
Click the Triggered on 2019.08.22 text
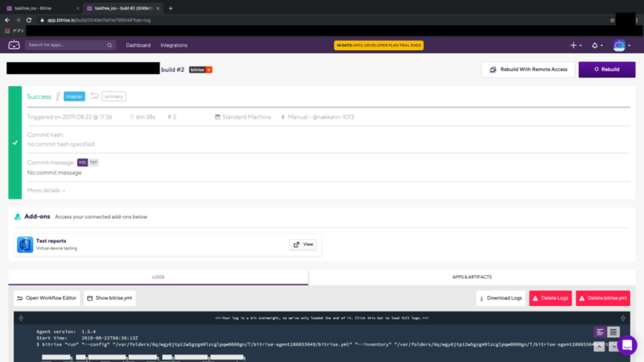[x=69, y=117]
